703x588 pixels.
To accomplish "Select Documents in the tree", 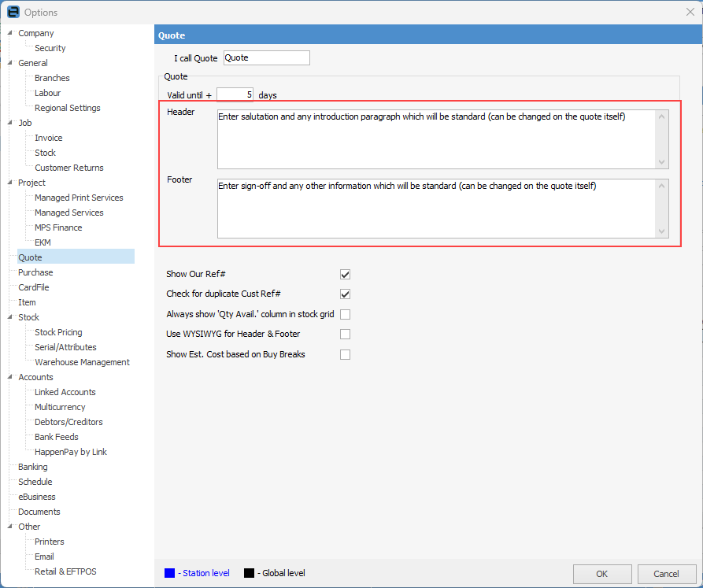I will 39,512.
